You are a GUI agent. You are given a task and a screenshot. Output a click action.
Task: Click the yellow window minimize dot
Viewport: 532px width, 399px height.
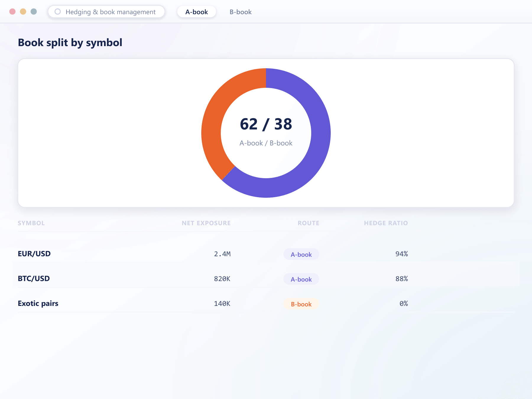tap(23, 12)
